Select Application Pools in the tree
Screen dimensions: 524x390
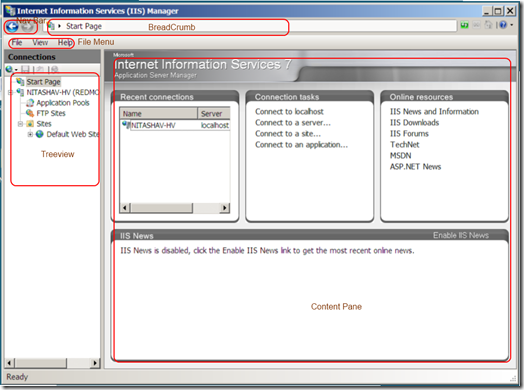click(x=63, y=103)
